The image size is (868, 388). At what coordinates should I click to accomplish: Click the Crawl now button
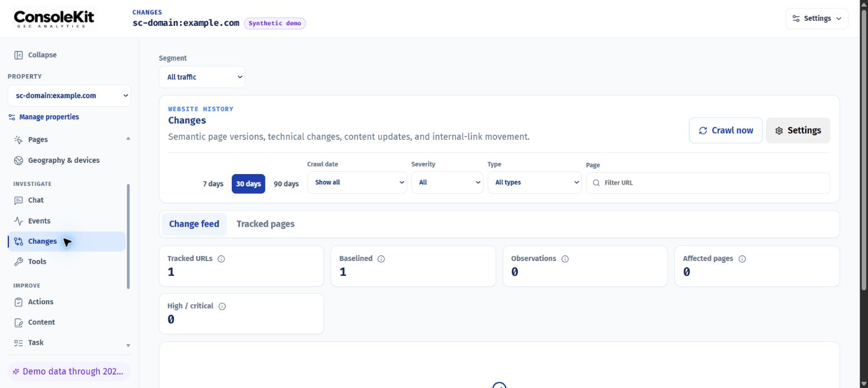[x=725, y=130]
